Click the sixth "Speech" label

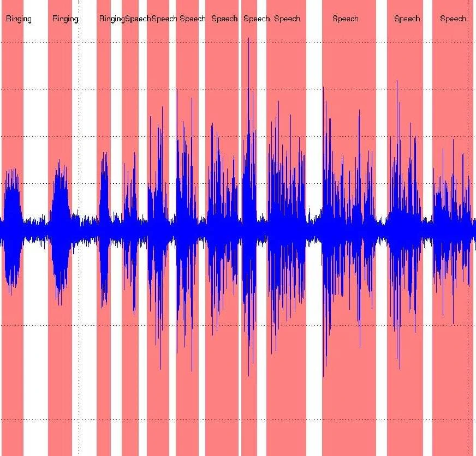287,19
